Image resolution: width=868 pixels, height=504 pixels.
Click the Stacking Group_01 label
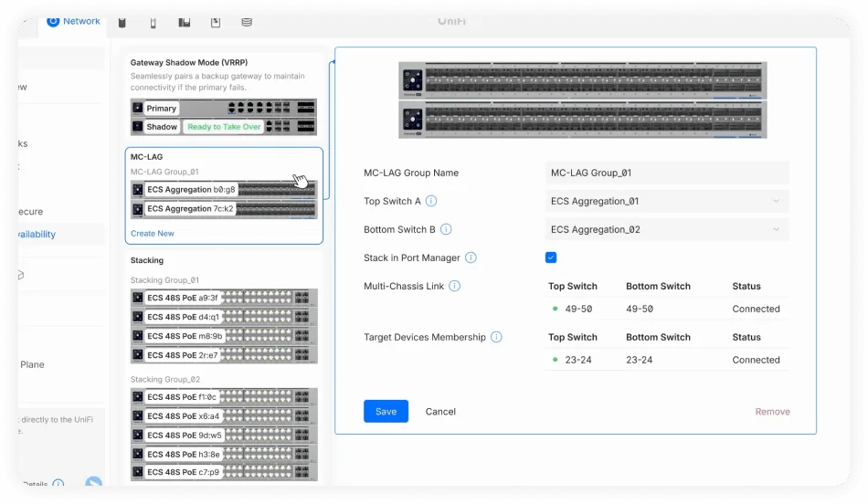[164, 280]
